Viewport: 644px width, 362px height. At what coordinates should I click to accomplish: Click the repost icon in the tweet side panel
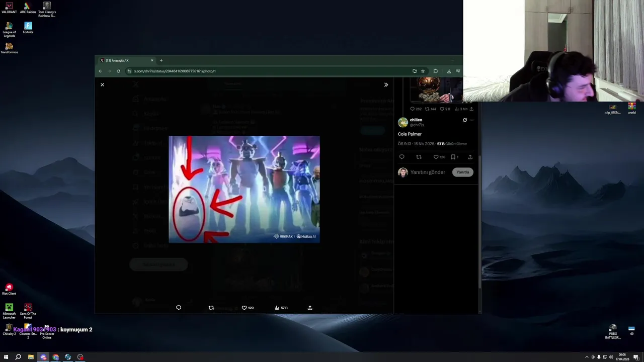pos(419,157)
